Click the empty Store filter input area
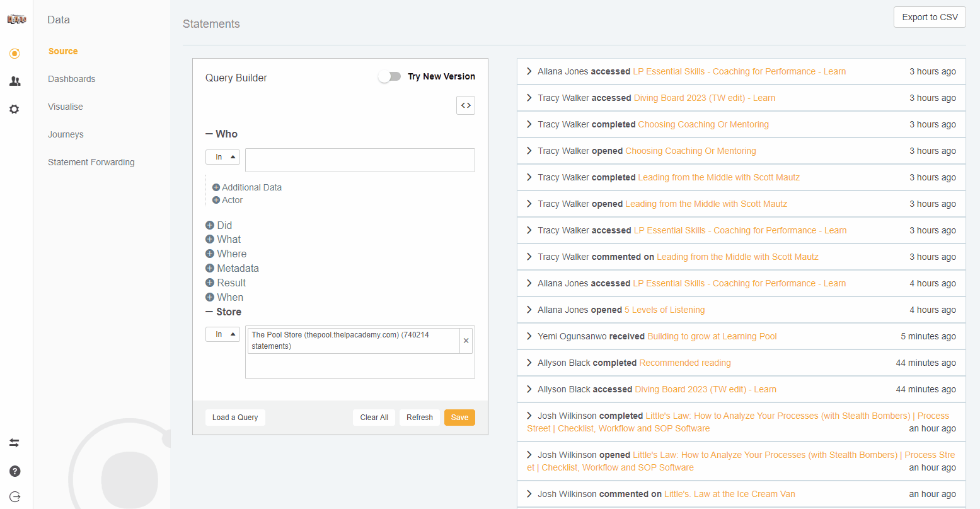Image resolution: width=980 pixels, height=509 pixels. click(x=360, y=366)
